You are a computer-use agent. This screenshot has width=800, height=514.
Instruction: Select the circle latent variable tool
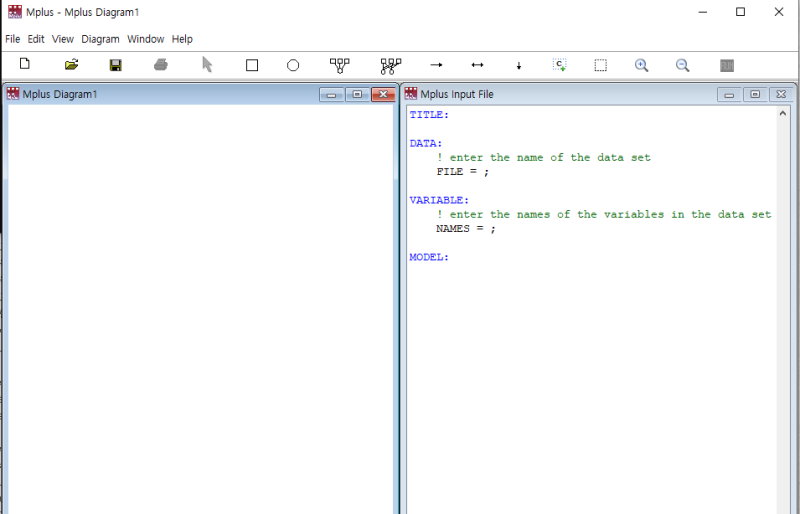point(293,65)
